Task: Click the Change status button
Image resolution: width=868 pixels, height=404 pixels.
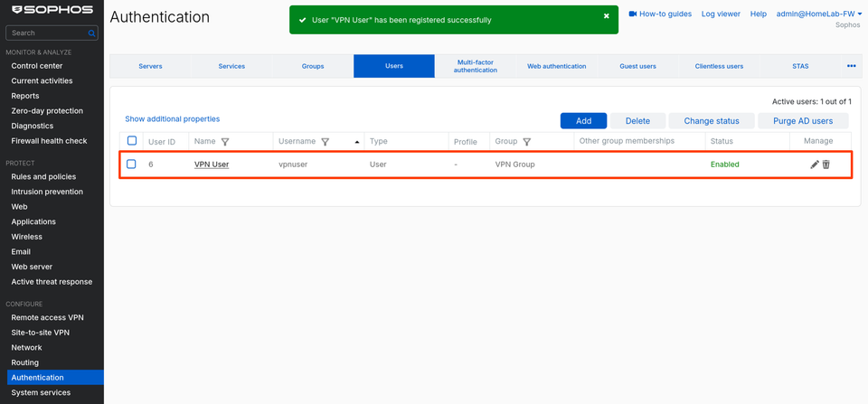Action: (x=712, y=120)
